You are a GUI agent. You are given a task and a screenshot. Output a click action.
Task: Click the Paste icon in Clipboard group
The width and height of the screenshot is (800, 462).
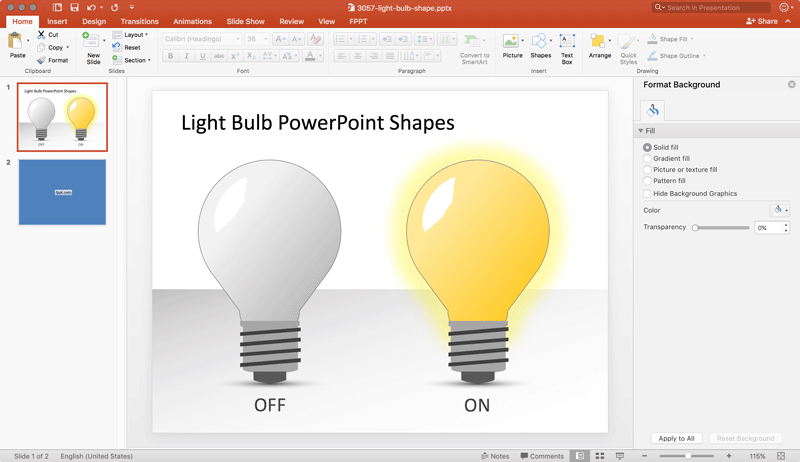pyautogui.click(x=17, y=42)
